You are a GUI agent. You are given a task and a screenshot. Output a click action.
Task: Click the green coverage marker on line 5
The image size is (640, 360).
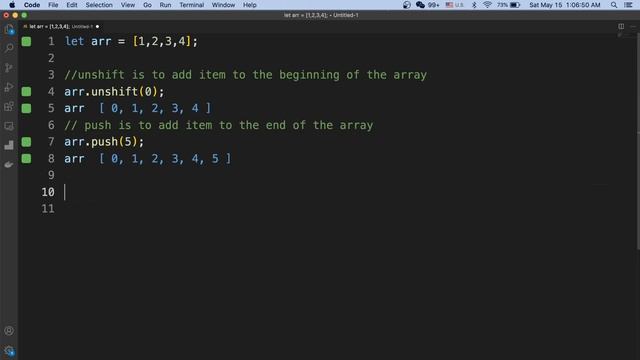pyautogui.click(x=26, y=108)
